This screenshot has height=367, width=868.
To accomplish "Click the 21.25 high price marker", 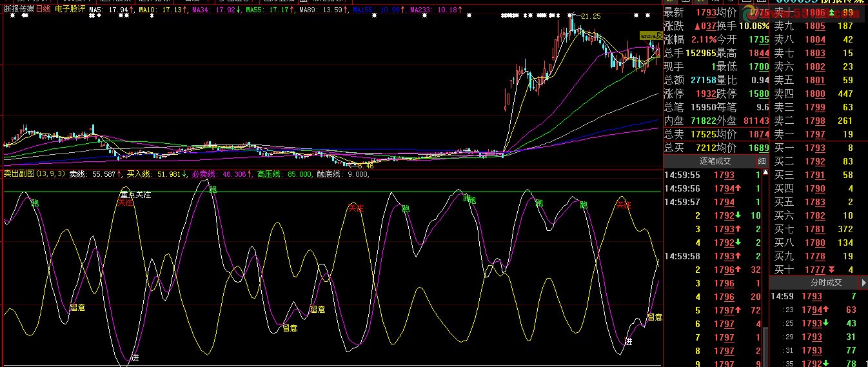I will click(x=590, y=16).
